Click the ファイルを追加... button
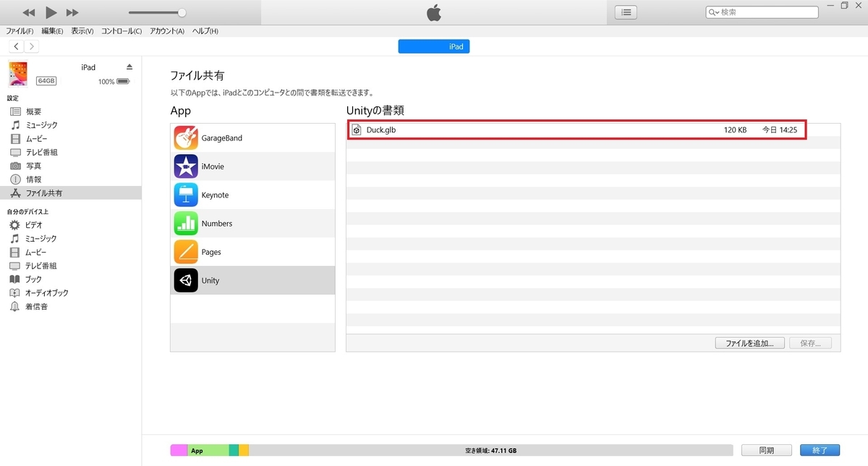868x466 pixels. tap(749, 344)
